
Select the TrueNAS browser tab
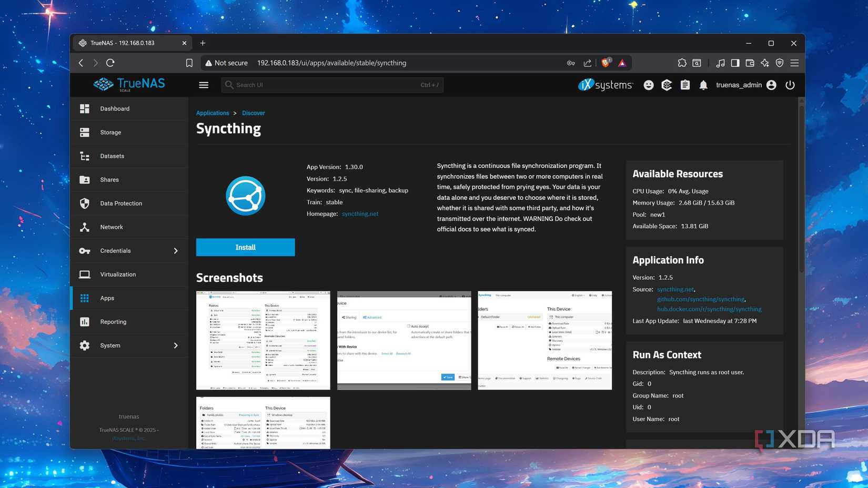point(126,43)
